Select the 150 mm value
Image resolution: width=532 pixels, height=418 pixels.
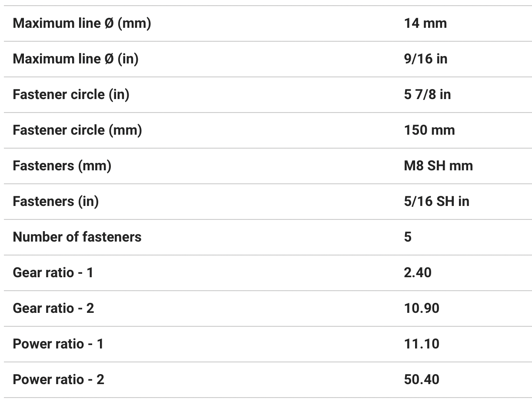coord(429,130)
